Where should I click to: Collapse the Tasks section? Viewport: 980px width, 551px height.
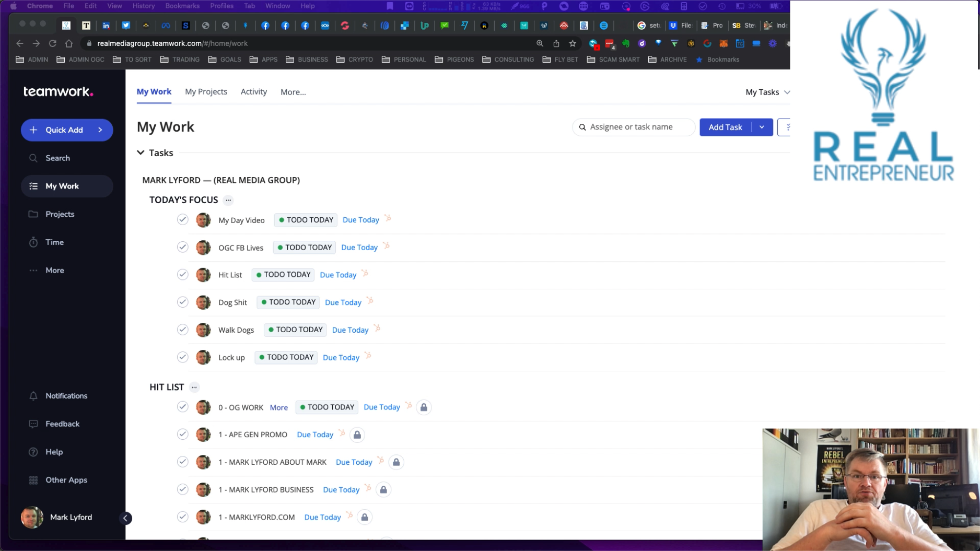[x=141, y=153]
